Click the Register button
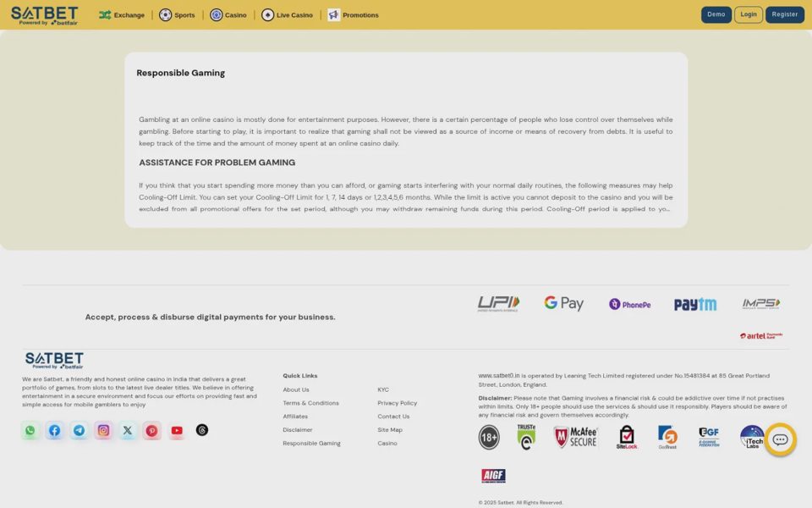This screenshot has width=812, height=508. pos(785,14)
